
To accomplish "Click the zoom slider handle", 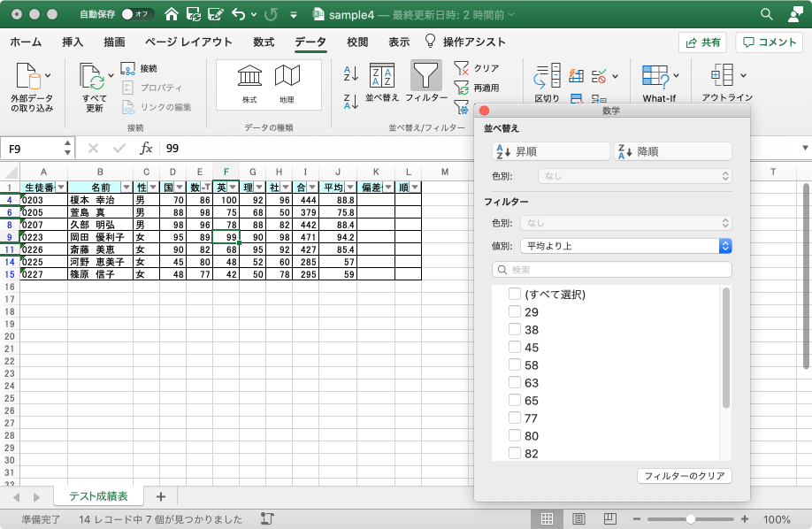I will click(690, 518).
